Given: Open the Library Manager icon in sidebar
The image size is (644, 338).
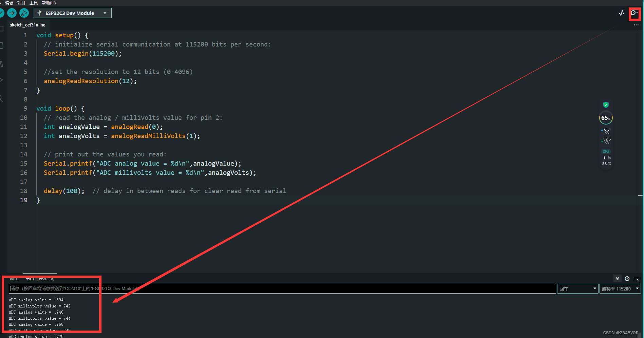Looking at the screenshot, I should pos(2,63).
